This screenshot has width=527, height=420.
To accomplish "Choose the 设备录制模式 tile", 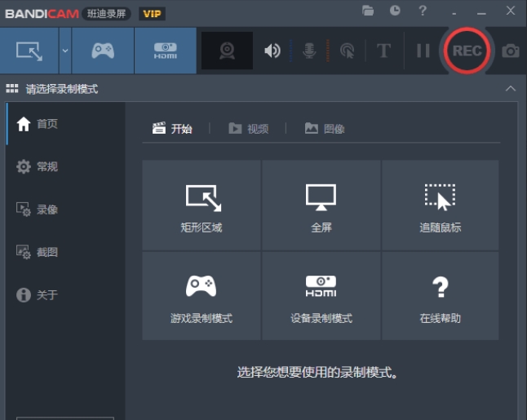I will [321, 296].
